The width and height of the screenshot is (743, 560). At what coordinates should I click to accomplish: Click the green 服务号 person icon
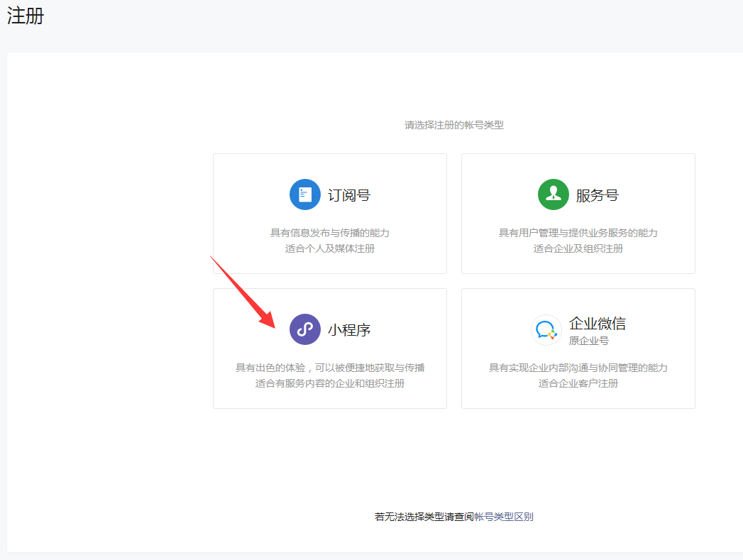click(x=554, y=194)
